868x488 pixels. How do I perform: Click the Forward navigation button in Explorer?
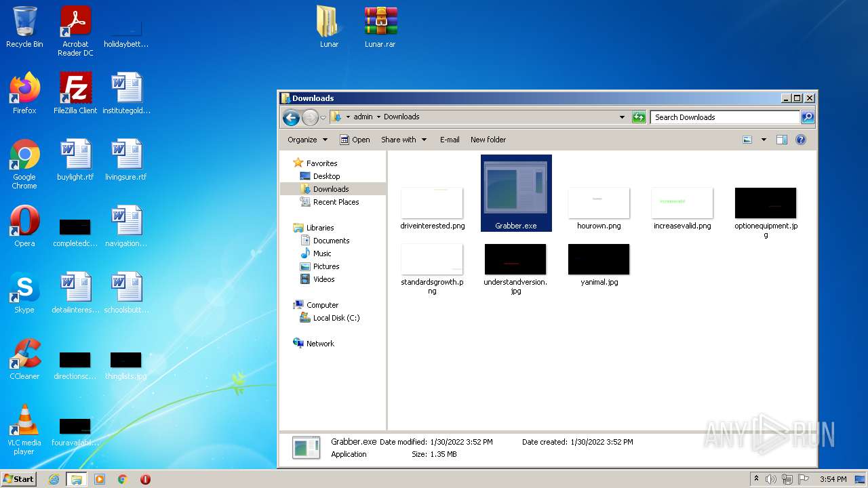tap(310, 117)
